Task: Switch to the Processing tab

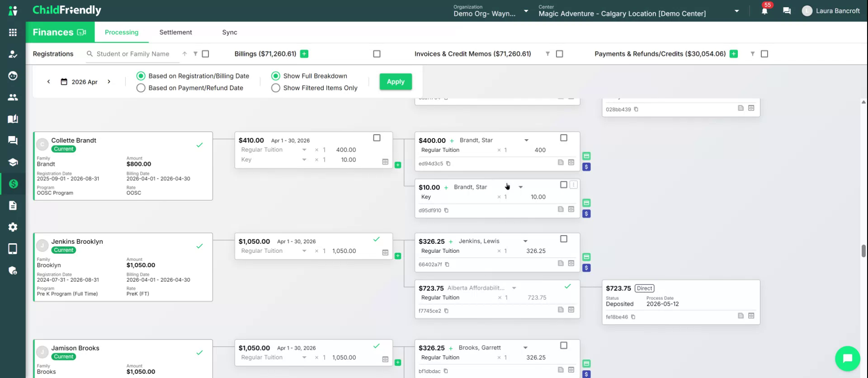Action: (x=122, y=32)
